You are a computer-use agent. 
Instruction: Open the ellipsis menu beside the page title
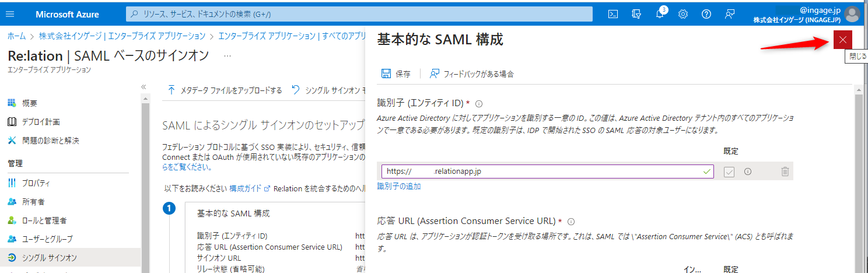pyautogui.click(x=228, y=56)
